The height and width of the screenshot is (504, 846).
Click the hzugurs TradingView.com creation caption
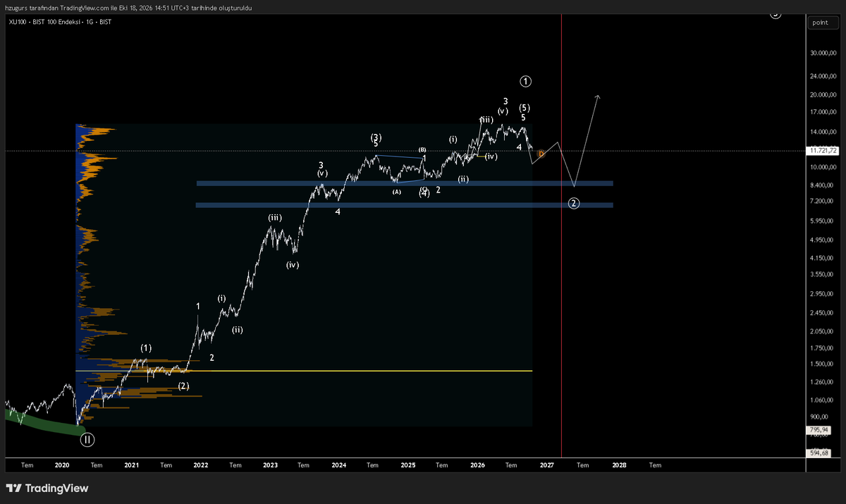click(128, 8)
